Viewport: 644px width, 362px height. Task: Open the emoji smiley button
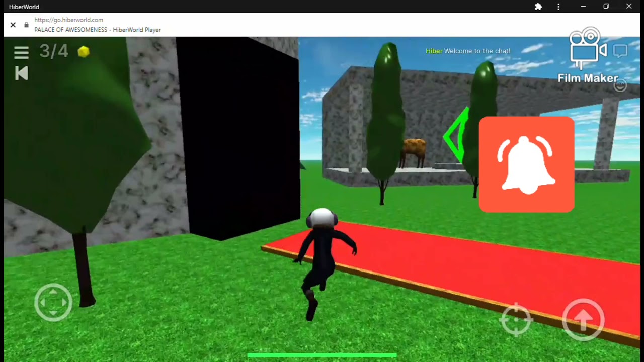tap(620, 85)
